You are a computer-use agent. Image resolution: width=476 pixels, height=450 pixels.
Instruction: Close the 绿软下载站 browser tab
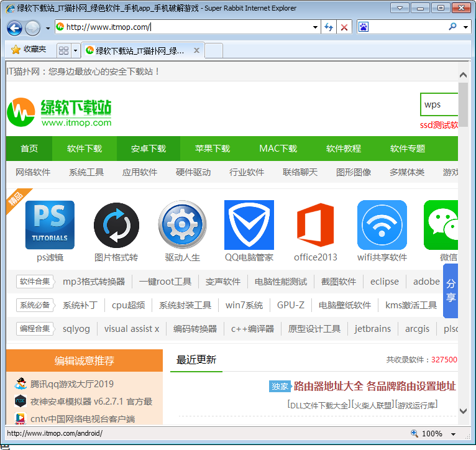click(196, 50)
